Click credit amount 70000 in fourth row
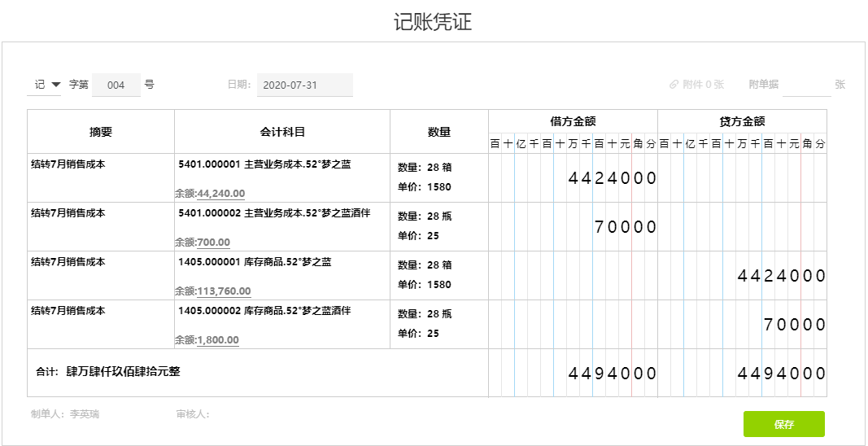868x446 pixels. click(795, 325)
